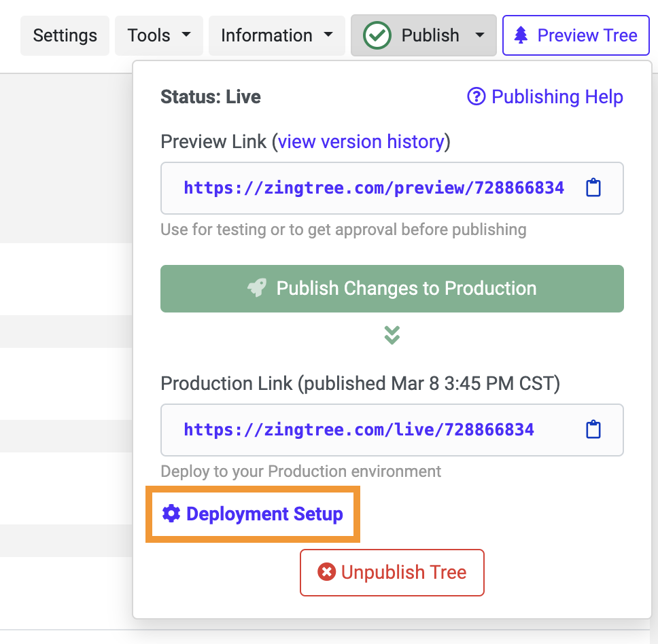The width and height of the screenshot is (658, 644).
Task: Click 'Use for testing' helper text
Action: click(344, 230)
